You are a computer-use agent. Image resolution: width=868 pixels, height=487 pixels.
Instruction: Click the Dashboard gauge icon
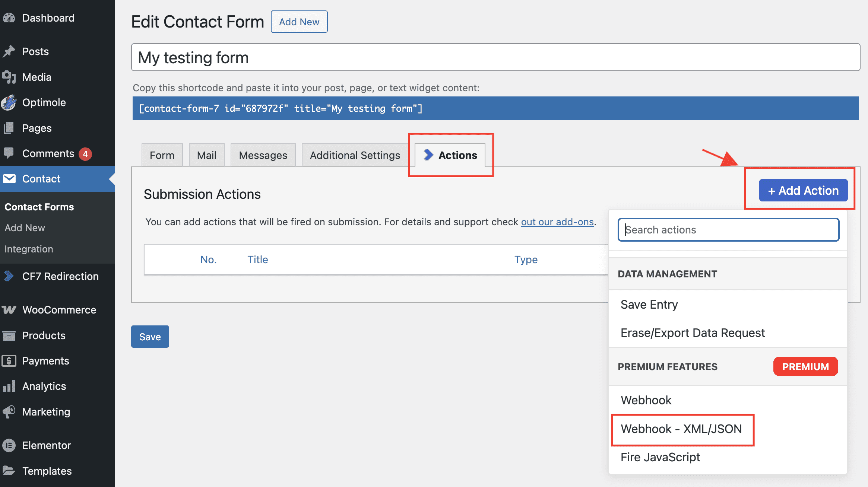[9, 18]
